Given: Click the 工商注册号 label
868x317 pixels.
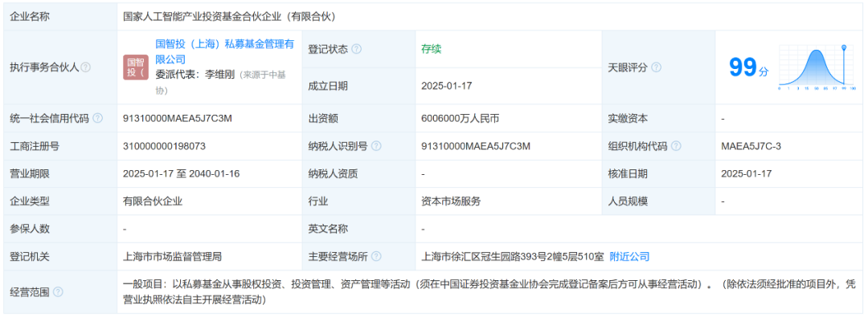Looking at the screenshot, I should pos(35,146).
